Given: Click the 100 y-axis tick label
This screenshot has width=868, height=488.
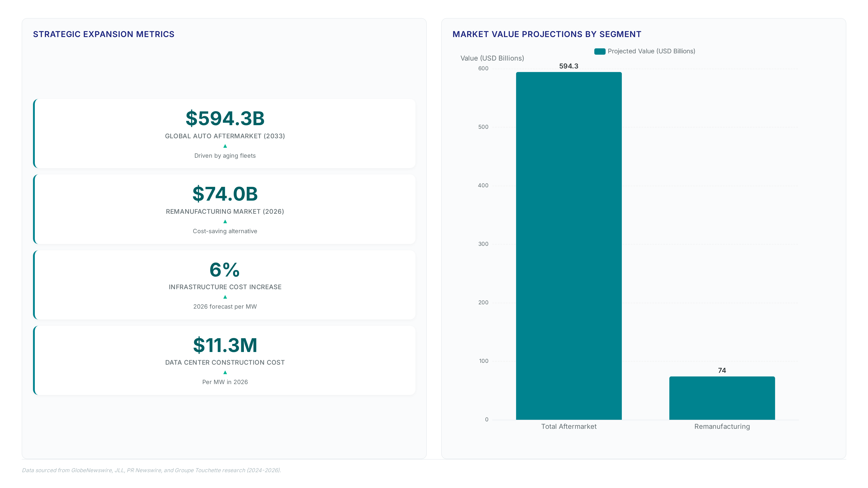Looking at the screenshot, I should 484,361.
